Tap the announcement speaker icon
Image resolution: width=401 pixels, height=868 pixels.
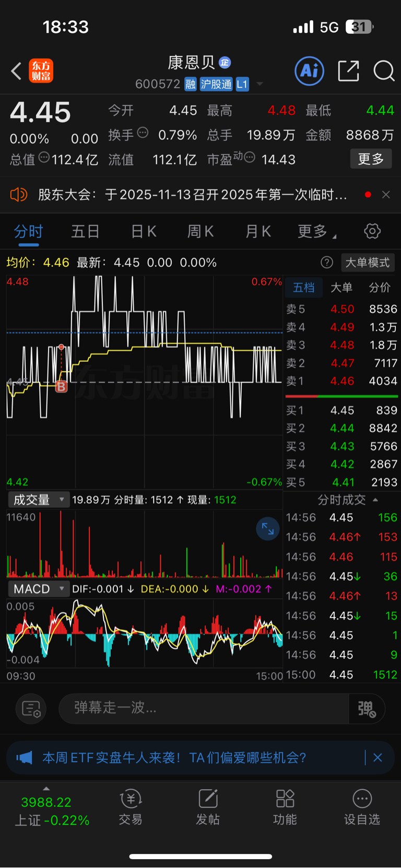(19, 195)
